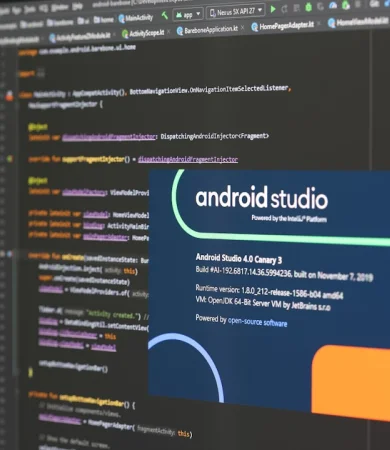Switch to the ActivityScope.kt editor tab
The image size is (390, 450).
tap(143, 33)
